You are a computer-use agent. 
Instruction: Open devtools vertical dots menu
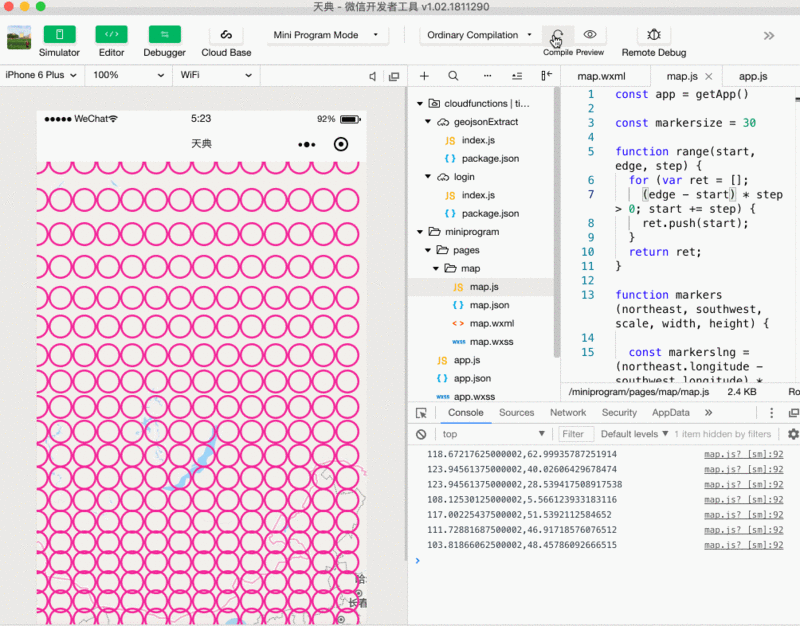(771, 413)
